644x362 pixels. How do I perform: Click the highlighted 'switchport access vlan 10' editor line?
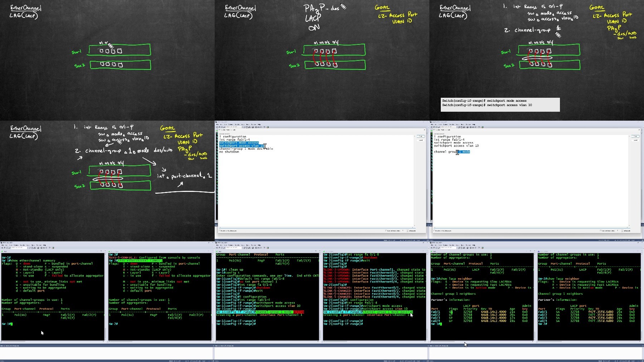[x=242, y=146]
